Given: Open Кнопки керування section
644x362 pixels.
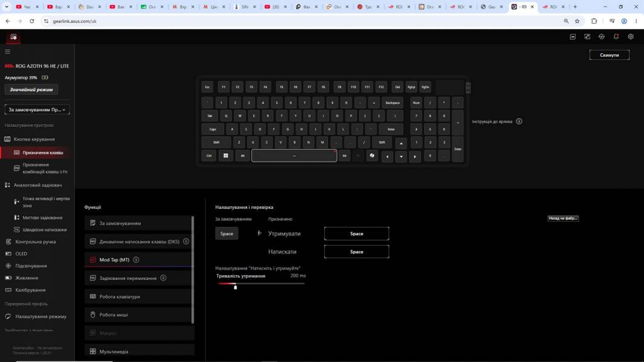Looking at the screenshot, I should 34,139.
